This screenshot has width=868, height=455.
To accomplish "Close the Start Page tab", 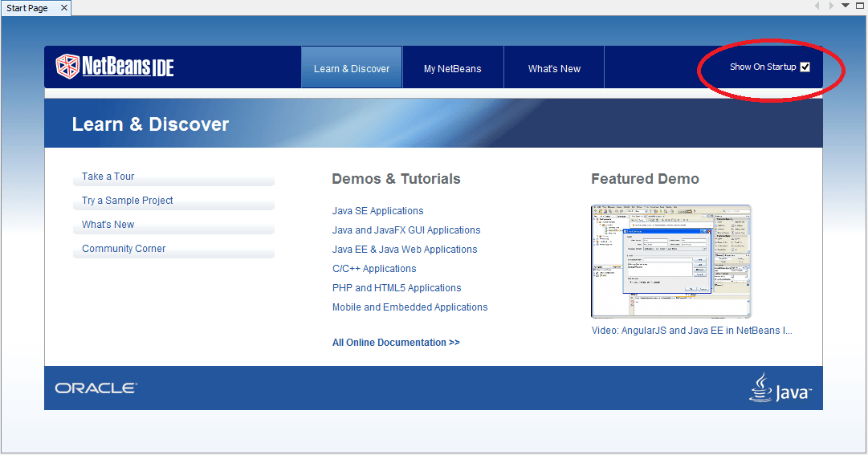I will pos(64,8).
